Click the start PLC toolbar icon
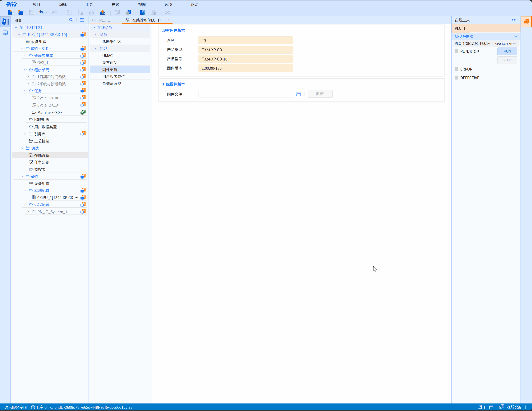Viewport: 532px width, 411px height. coord(142,12)
